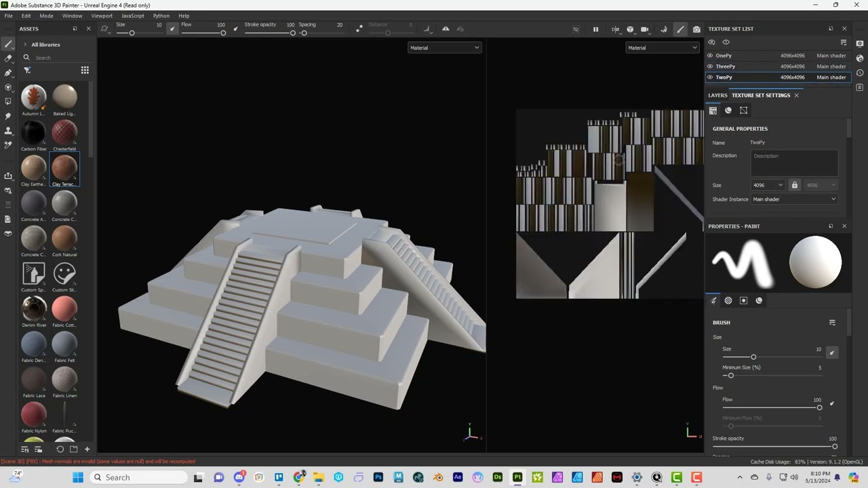This screenshot has height=488, width=868.
Task: Toggle show all texture sets eye icon
Action: pos(726,42)
